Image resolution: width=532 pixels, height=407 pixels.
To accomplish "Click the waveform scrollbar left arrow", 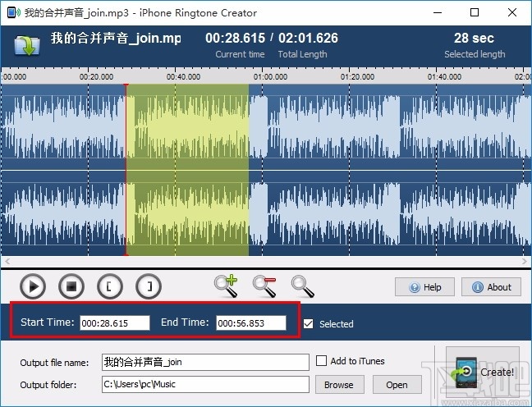I will [7, 261].
